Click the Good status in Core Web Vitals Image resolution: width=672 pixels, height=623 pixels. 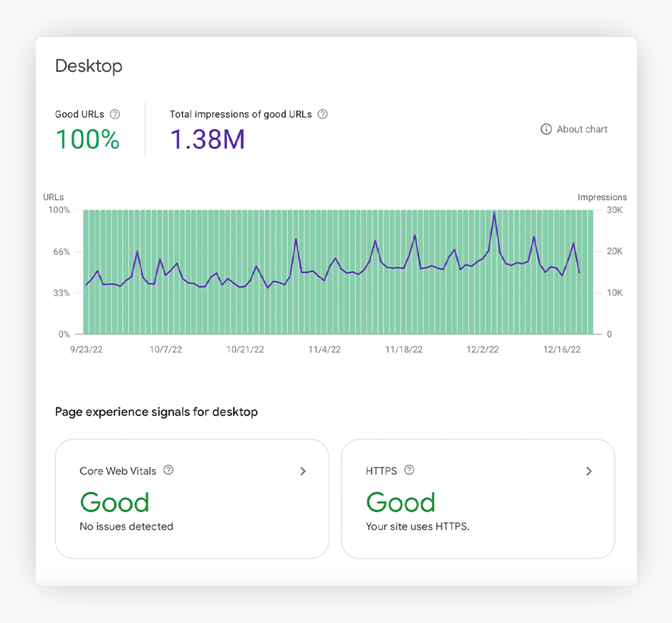tap(115, 502)
